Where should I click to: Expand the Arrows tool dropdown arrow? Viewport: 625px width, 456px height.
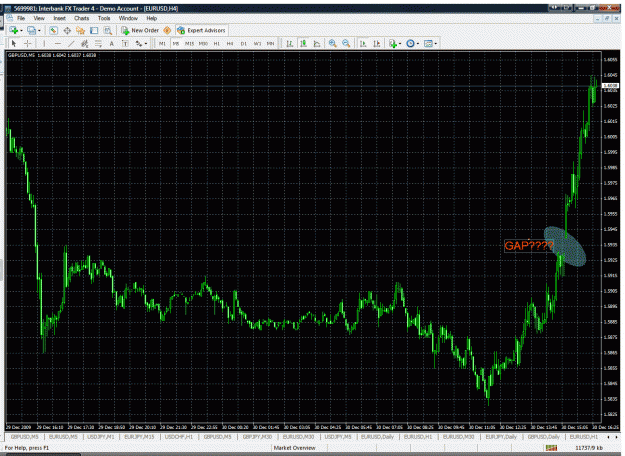(146, 44)
